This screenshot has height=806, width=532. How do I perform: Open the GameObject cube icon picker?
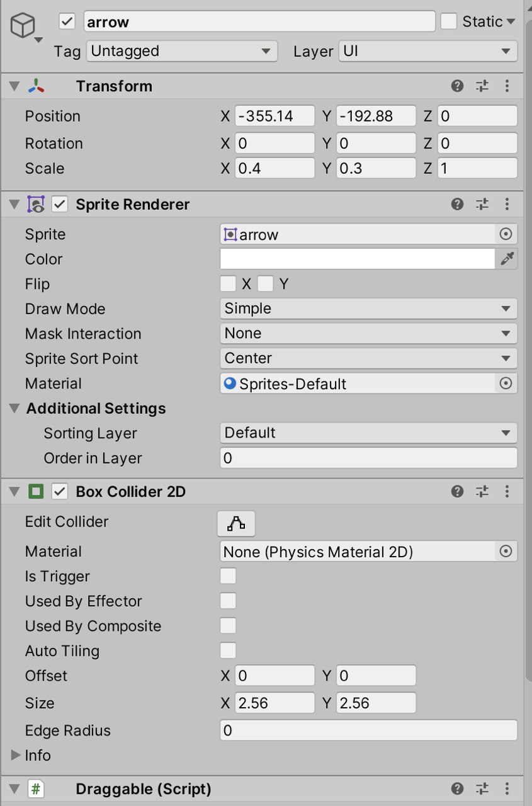click(x=26, y=28)
